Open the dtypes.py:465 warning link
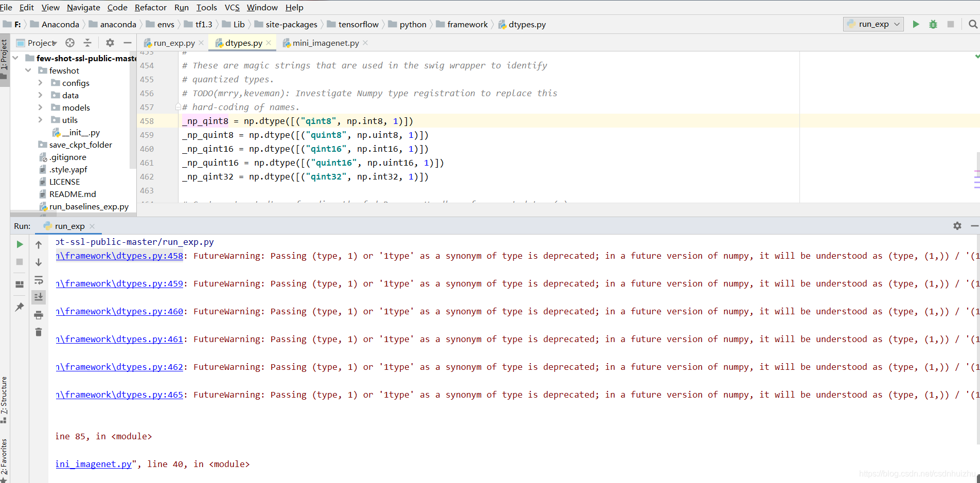Screen dimensions: 980x483 click(119, 395)
